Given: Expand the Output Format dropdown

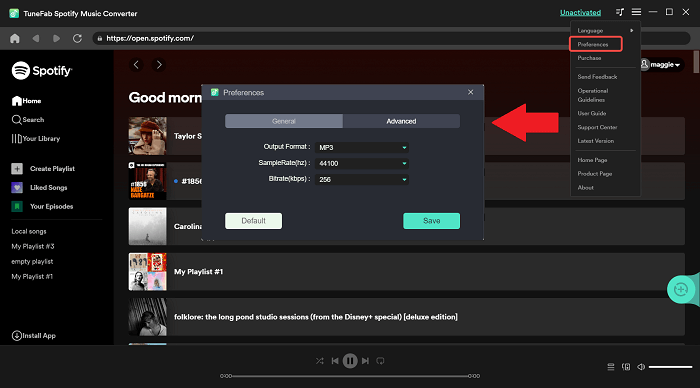Looking at the screenshot, I should (x=362, y=147).
